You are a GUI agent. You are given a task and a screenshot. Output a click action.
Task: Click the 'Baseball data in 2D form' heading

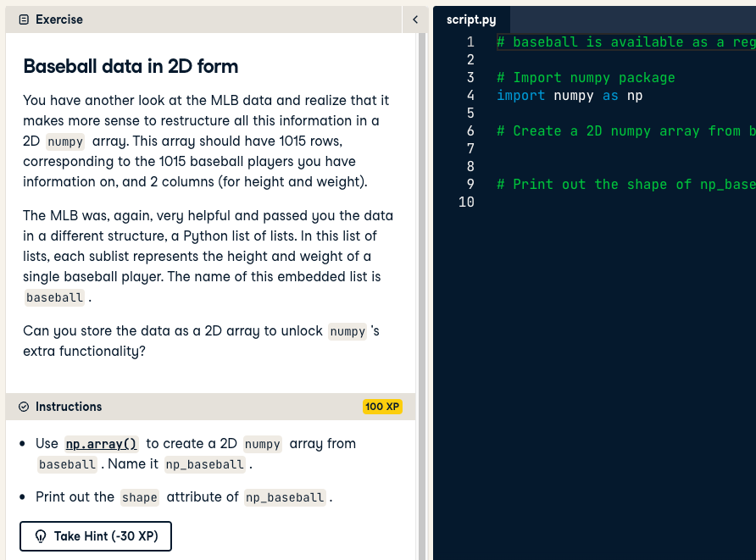coord(131,67)
